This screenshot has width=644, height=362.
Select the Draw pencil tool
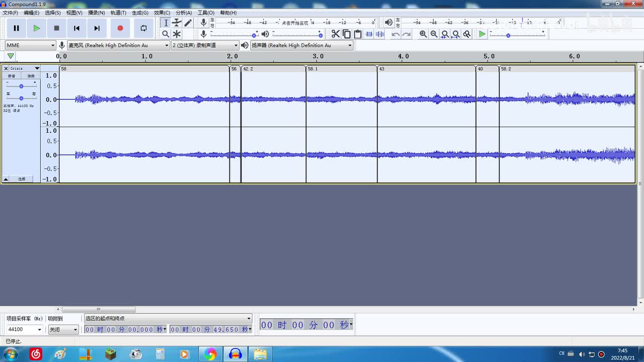point(188,23)
